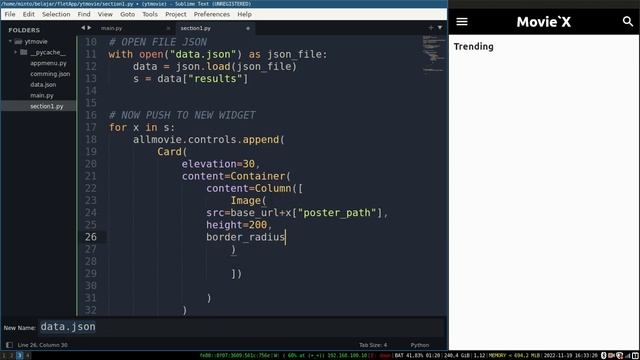Open the tab list dropdown arrow
The width and height of the screenshot is (640, 360).
pyautogui.click(x=440, y=28)
